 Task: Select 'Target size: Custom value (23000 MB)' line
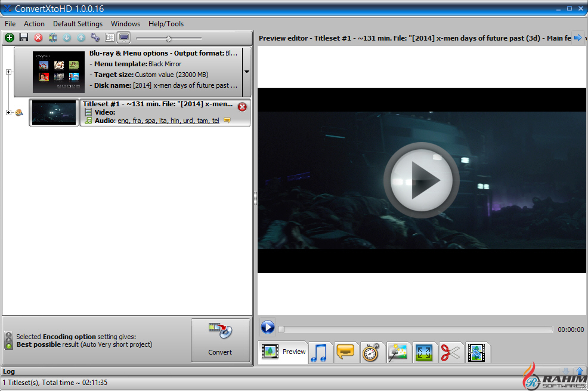pos(149,75)
